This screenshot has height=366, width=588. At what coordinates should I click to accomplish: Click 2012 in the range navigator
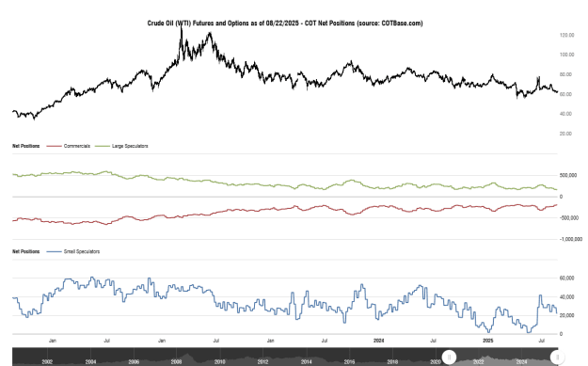[262, 362]
